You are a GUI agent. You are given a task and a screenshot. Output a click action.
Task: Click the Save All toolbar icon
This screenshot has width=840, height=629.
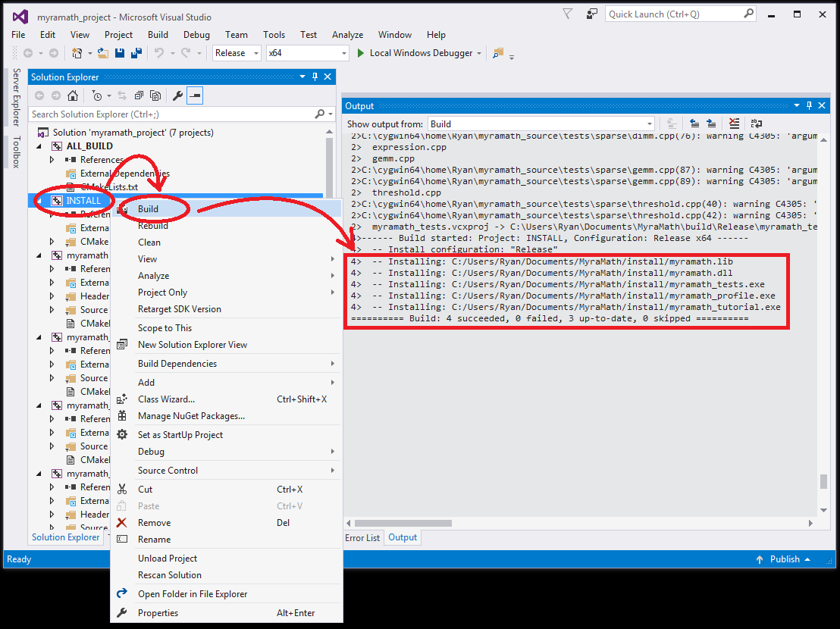click(136, 53)
